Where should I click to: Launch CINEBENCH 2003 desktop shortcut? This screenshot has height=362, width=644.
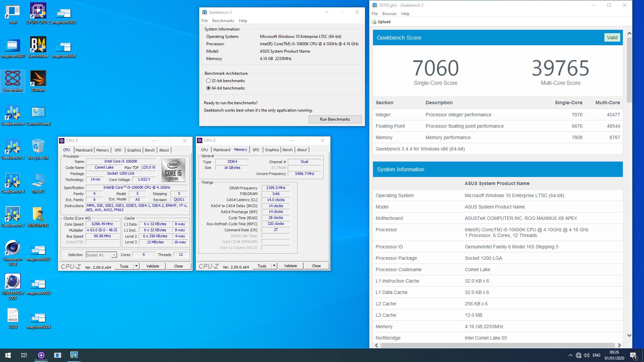point(13,287)
